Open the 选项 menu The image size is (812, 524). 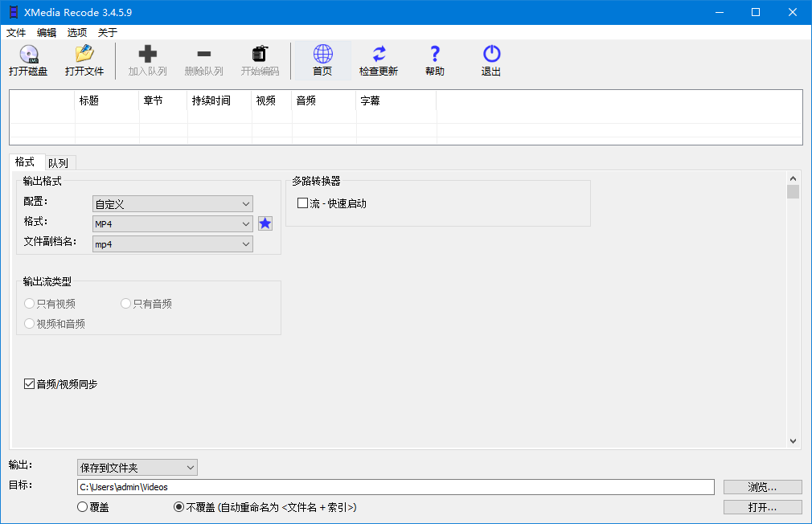coord(77,33)
